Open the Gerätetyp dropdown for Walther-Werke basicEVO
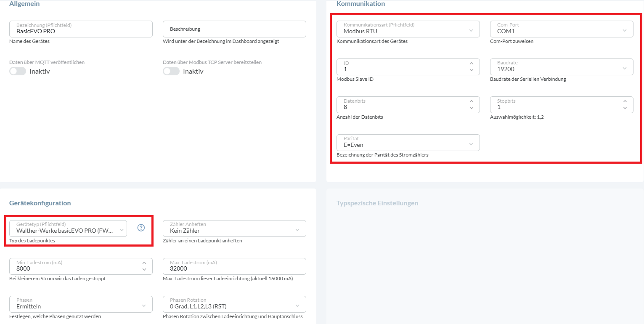The width and height of the screenshot is (644, 324). click(68, 228)
